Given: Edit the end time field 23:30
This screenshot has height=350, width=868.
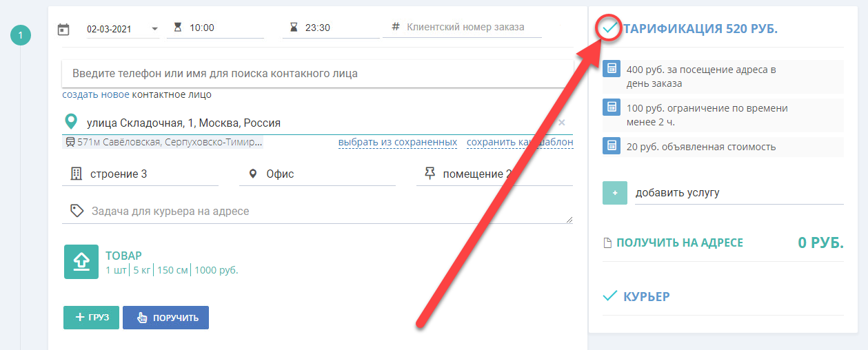Looking at the screenshot, I should (341, 28).
